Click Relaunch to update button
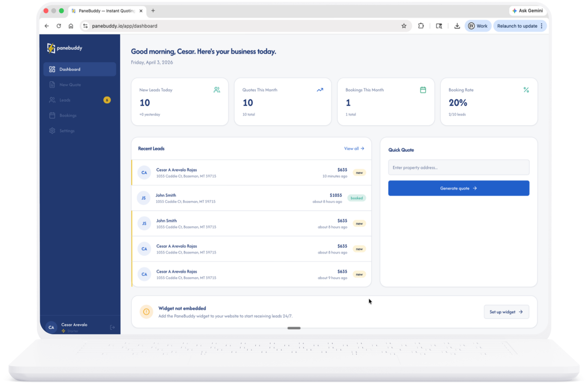 point(517,26)
